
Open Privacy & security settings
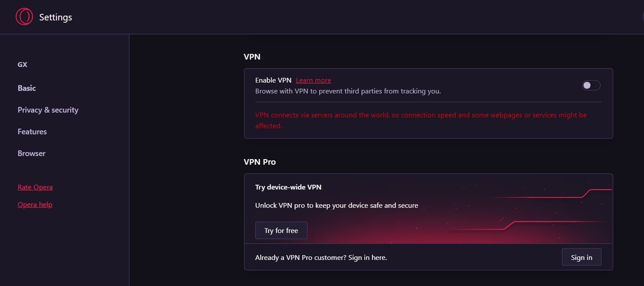(48, 110)
